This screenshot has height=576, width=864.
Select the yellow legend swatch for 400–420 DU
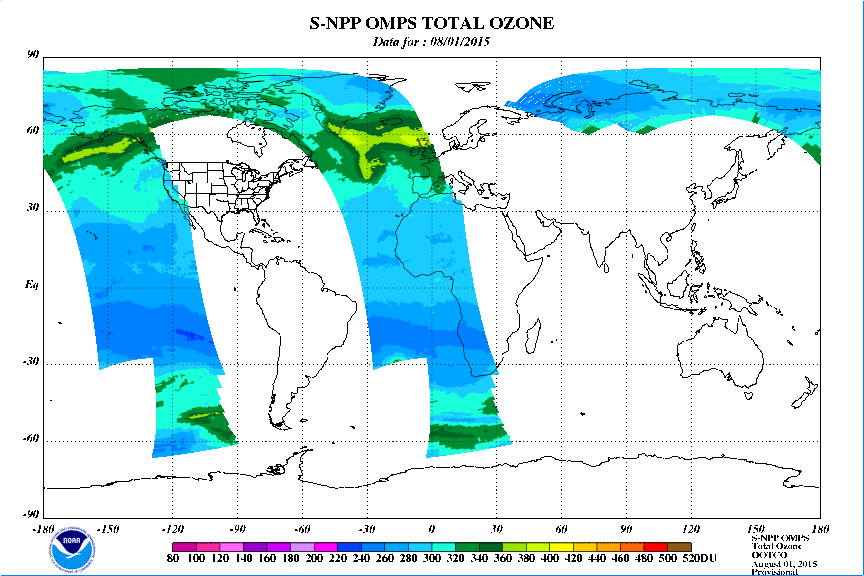tap(561, 547)
